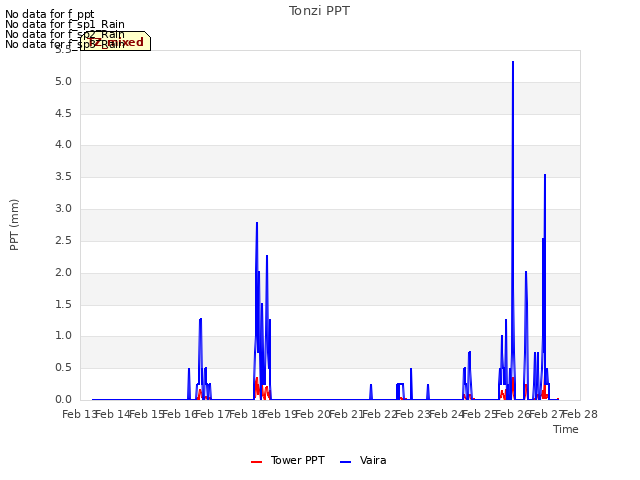640x480 pixels.
Task: Toggle the Vaira legend entry
Action: [x=363, y=460]
